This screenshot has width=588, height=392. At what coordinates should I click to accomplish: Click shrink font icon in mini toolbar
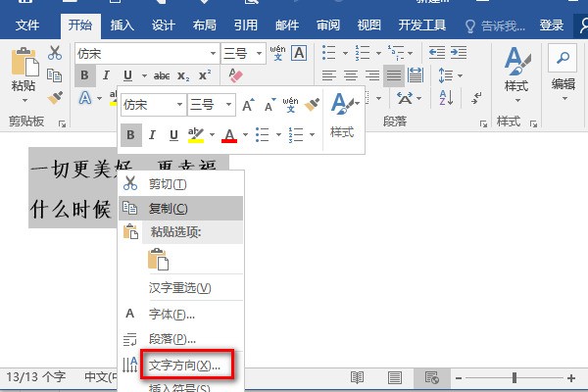click(x=270, y=106)
